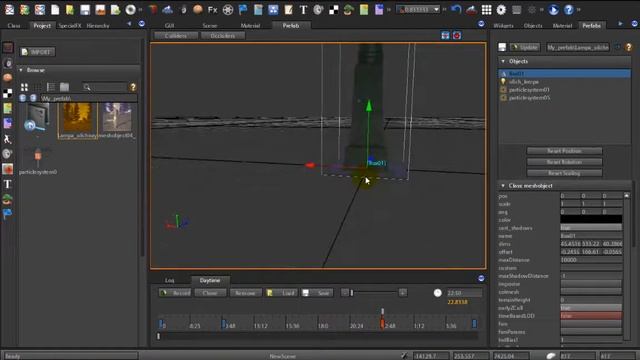Switch Browse panel to grid view icon
This screenshot has width=640, height=360.
coord(24,87)
